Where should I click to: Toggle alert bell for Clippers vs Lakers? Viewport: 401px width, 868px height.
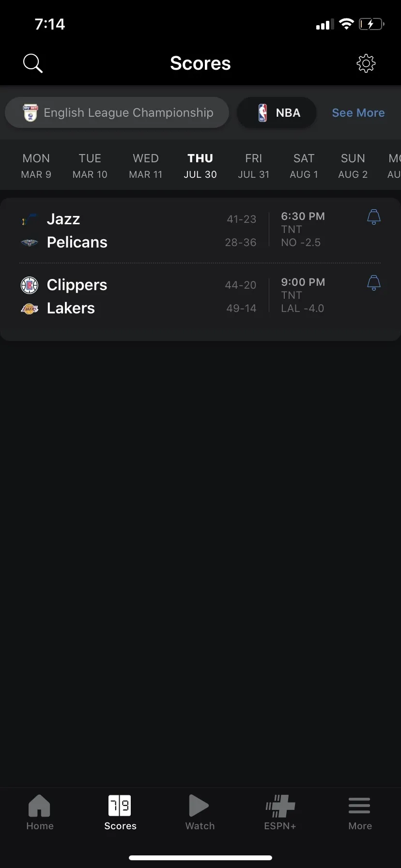coord(374,283)
